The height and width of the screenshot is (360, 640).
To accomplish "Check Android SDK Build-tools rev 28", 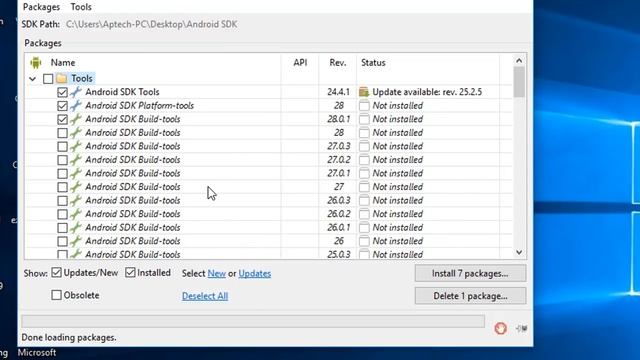I will coord(62,133).
